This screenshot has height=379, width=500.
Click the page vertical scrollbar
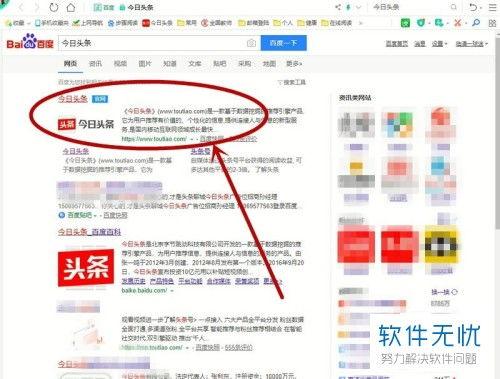click(497, 132)
